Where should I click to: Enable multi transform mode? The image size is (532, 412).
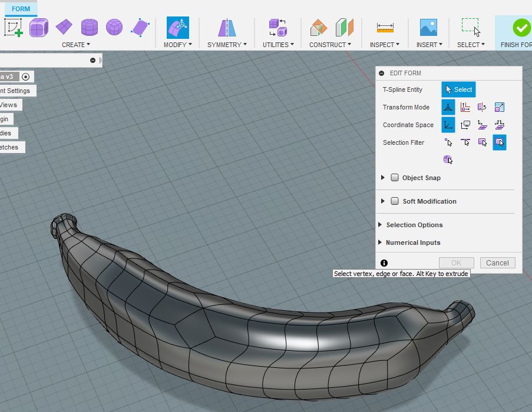(448, 107)
